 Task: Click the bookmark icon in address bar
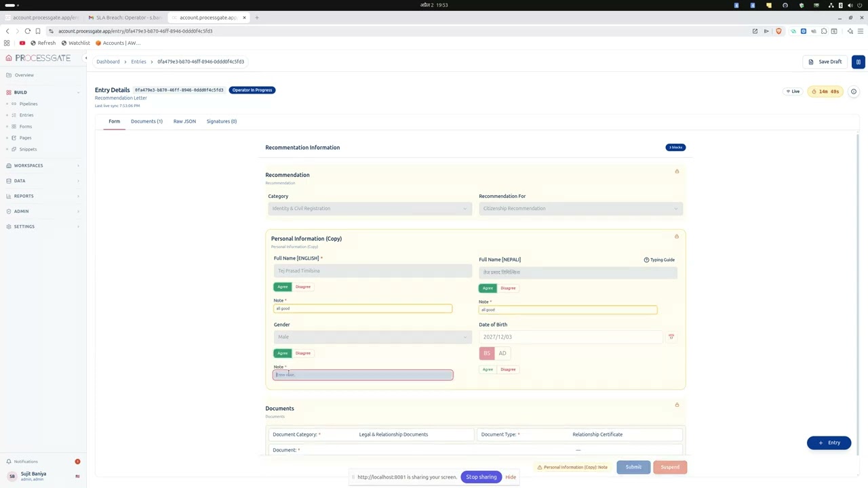click(38, 31)
